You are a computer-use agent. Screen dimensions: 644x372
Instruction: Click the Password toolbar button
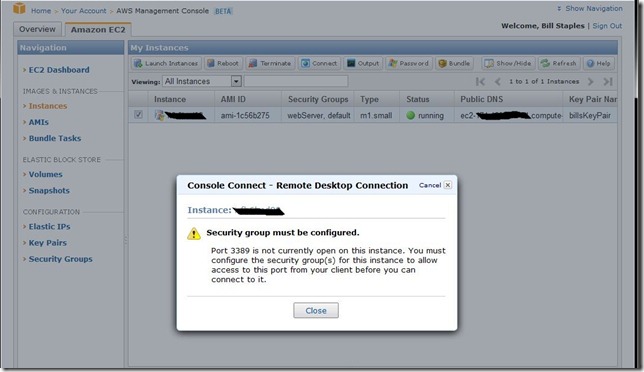pyautogui.click(x=409, y=63)
